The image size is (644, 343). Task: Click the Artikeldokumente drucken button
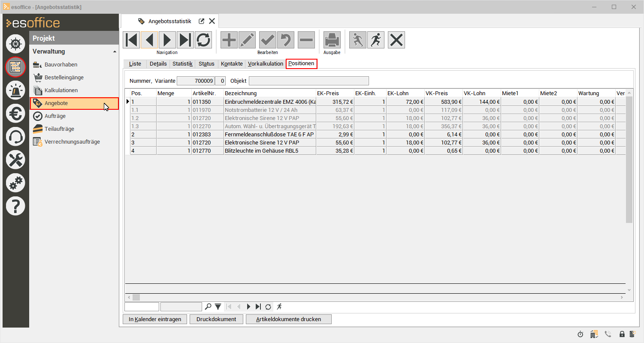[289, 319]
